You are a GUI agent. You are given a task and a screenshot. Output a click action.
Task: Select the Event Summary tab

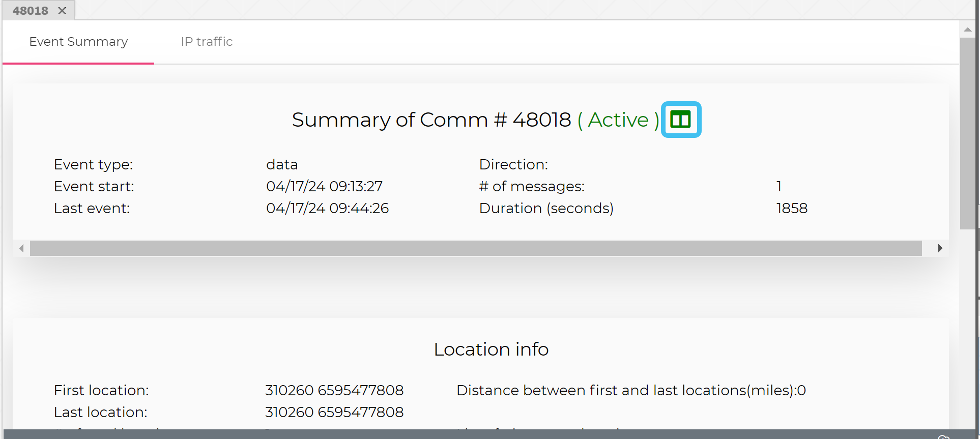point(78,42)
